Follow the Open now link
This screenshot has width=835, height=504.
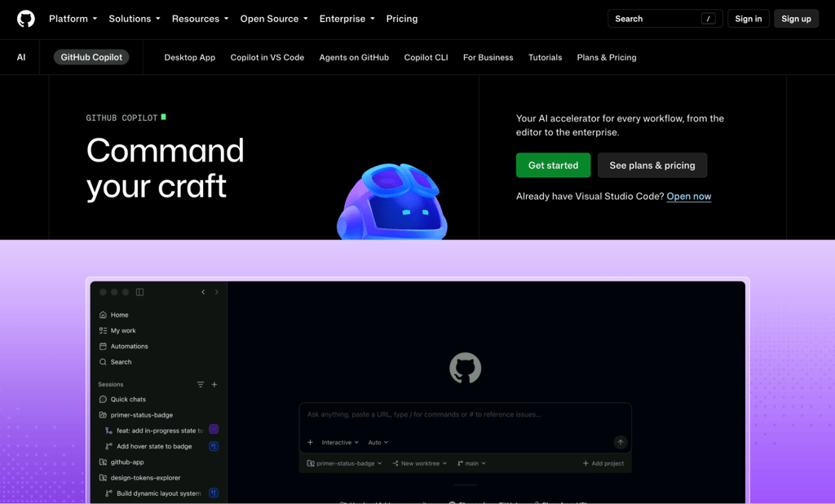click(688, 196)
